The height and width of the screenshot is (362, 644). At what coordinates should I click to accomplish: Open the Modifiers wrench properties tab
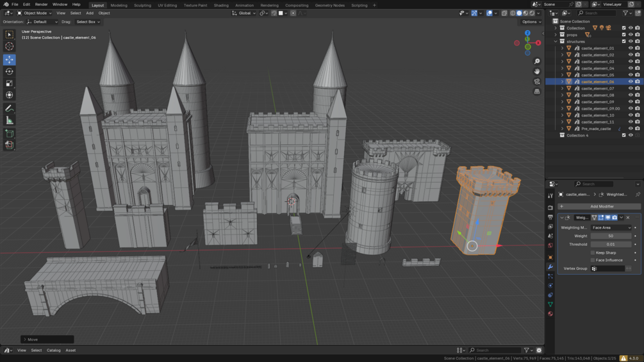click(x=550, y=267)
